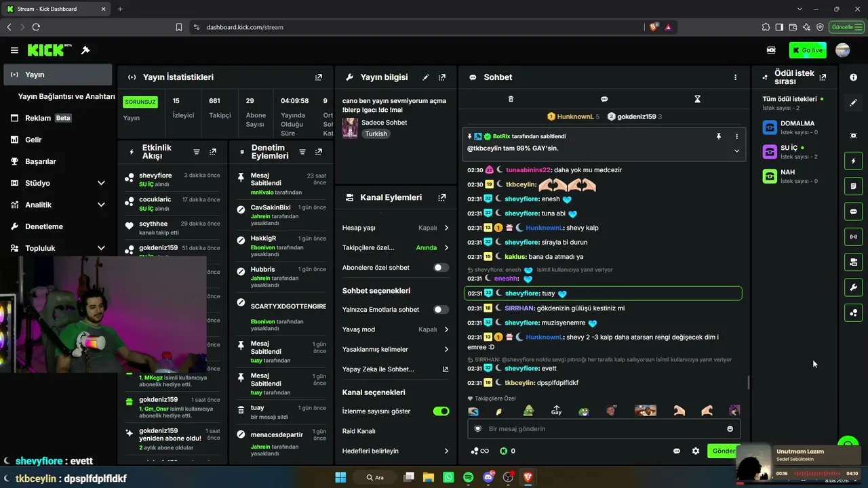Open Başarılar in the sidebar
Screen dimensions: 868x488
pyautogui.click(x=58, y=161)
